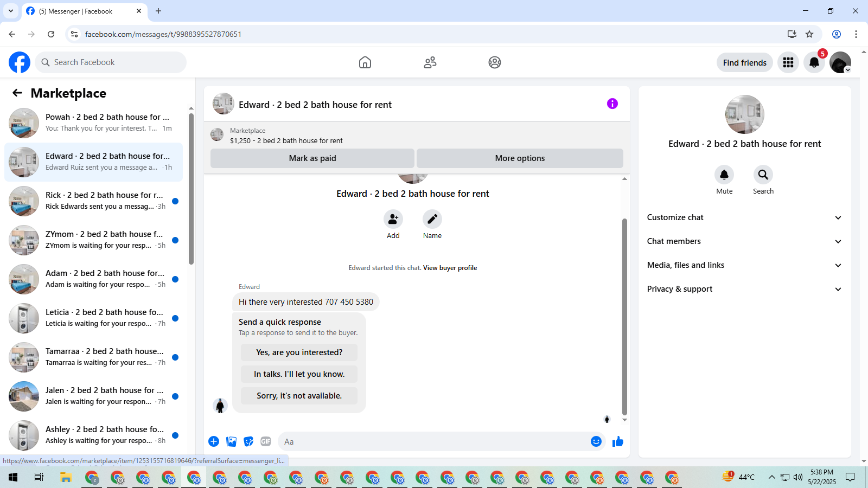Open conversation information purple icon

(x=612, y=104)
